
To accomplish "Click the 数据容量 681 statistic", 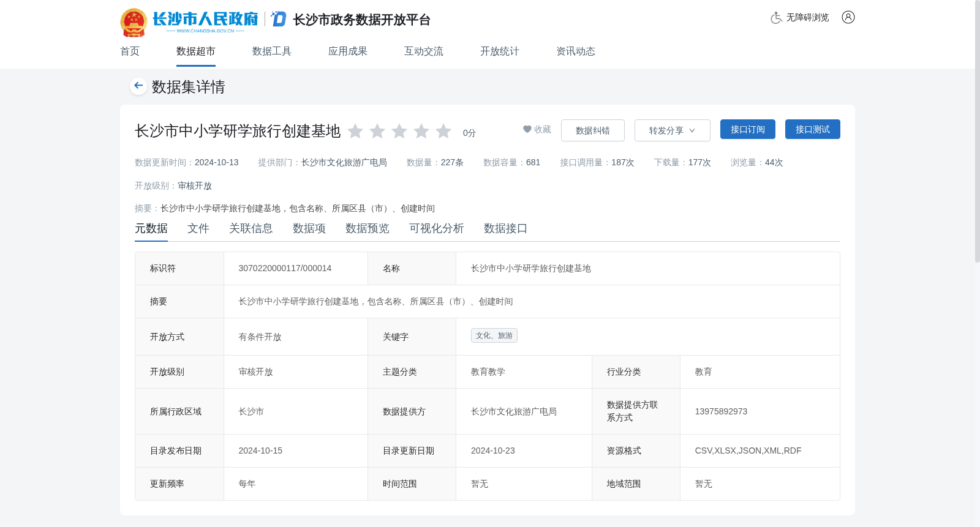I will click(511, 162).
